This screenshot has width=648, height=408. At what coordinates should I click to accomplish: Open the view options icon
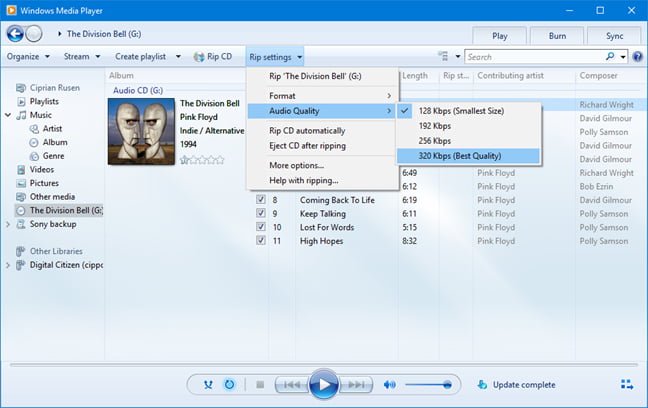coord(443,56)
